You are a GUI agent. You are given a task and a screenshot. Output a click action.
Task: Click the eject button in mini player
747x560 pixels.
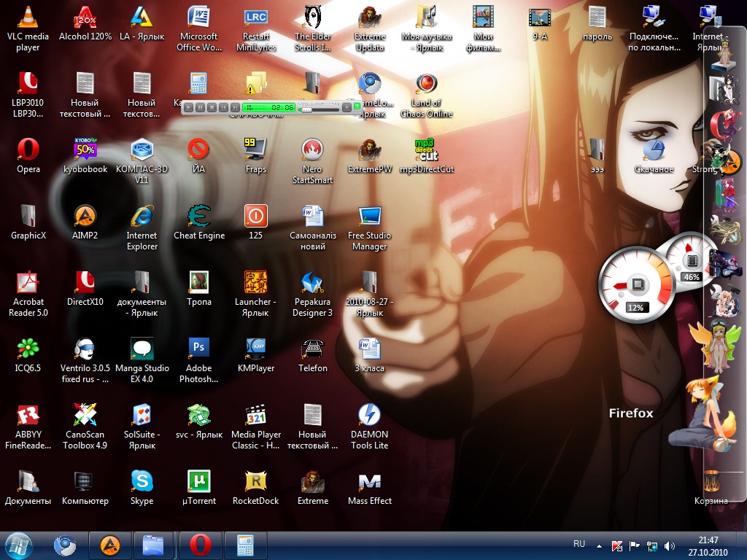[347, 107]
